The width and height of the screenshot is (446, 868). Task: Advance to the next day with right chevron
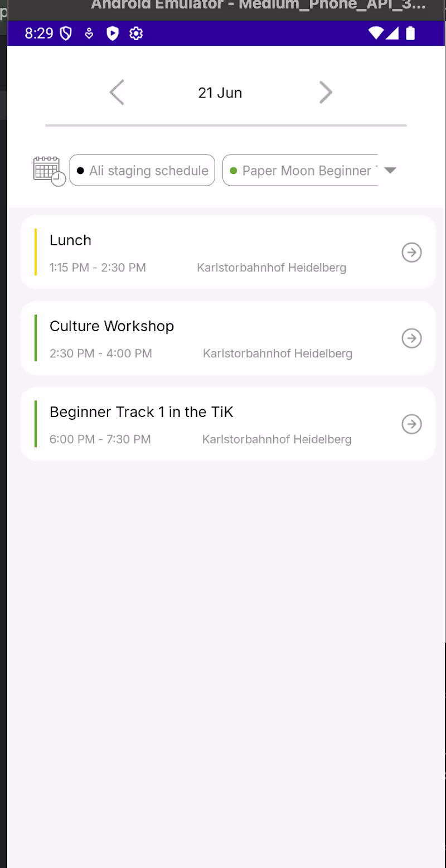point(326,92)
